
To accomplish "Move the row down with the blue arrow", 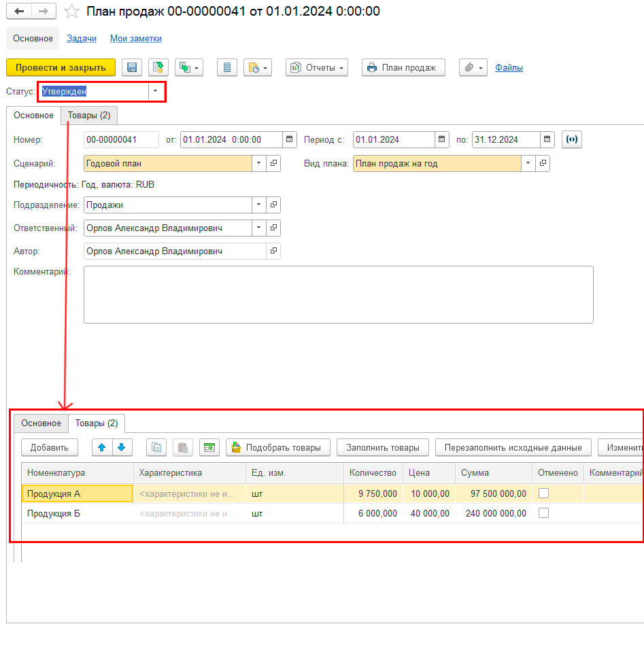I will (x=121, y=447).
